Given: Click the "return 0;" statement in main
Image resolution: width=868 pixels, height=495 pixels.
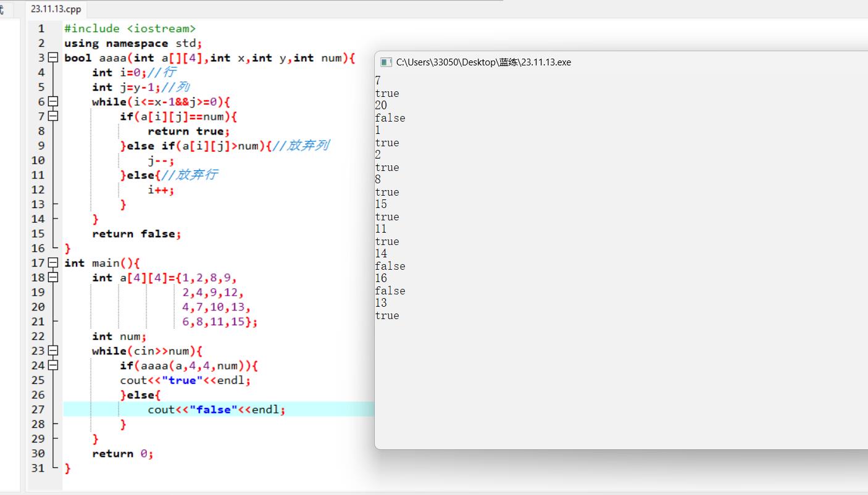Looking at the screenshot, I should (x=122, y=454).
